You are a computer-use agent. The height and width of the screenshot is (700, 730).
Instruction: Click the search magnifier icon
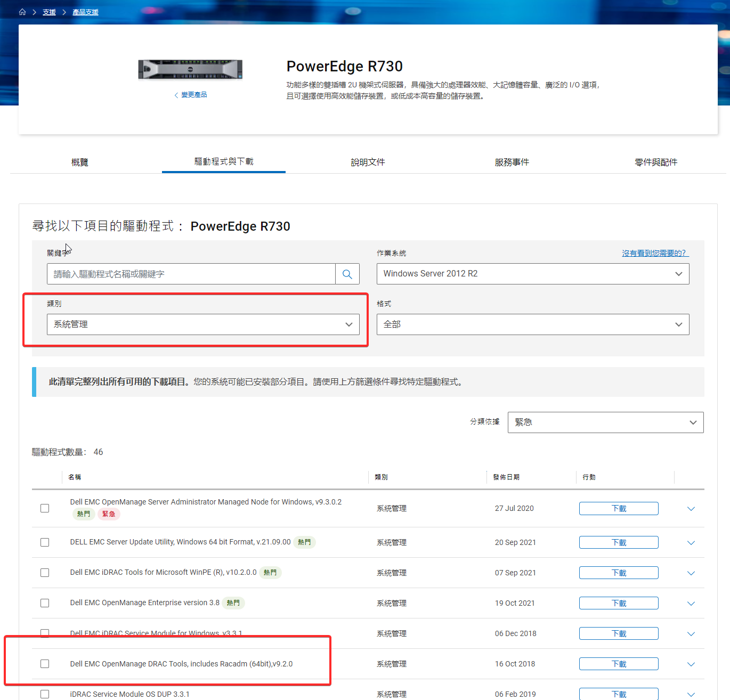point(347,274)
